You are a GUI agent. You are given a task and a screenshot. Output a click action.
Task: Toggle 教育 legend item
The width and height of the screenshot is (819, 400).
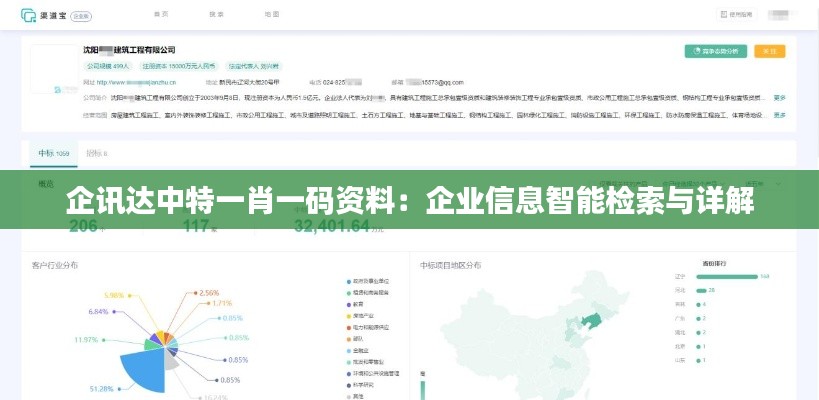click(355, 304)
